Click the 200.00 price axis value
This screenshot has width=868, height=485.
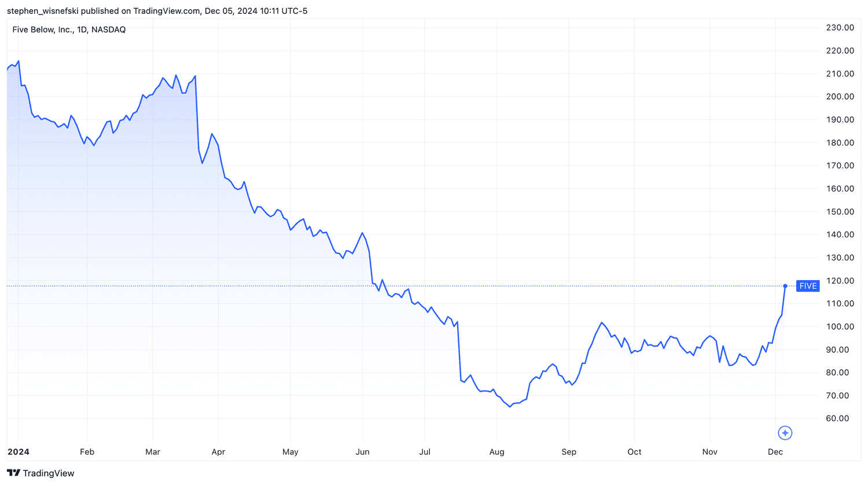pyautogui.click(x=840, y=97)
